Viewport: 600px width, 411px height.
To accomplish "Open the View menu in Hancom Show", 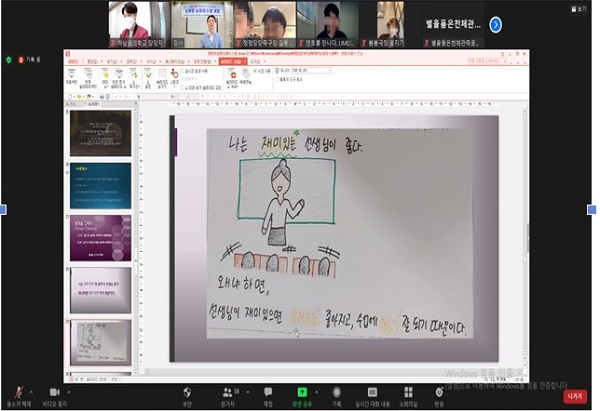I will pyautogui.click(x=111, y=61).
